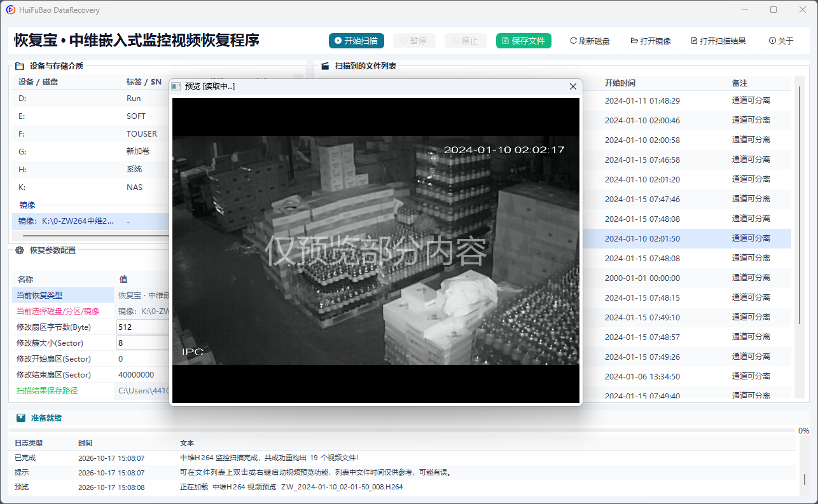Click the status icon beside 准备就绪
Image resolution: width=818 pixels, height=504 pixels.
21,418
